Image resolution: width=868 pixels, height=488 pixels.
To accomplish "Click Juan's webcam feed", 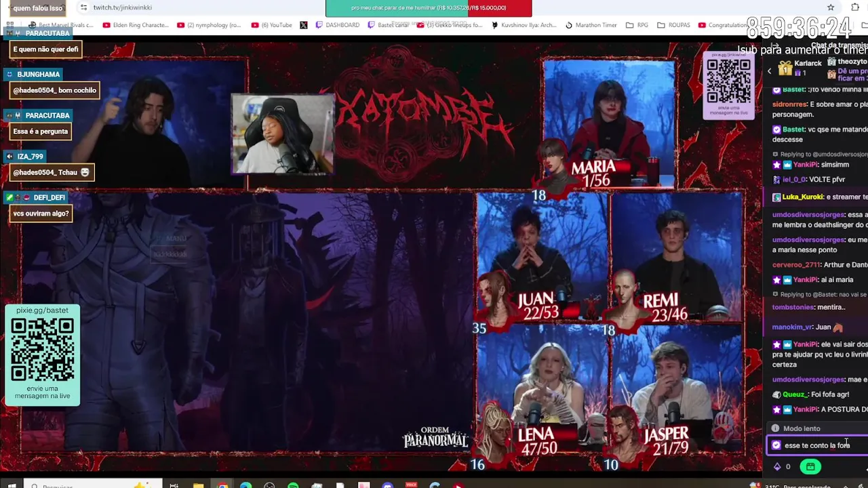I will click(542, 258).
